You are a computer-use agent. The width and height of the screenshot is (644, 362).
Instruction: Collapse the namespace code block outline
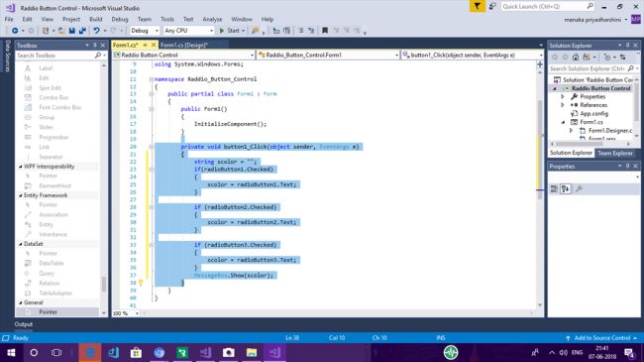coord(152,79)
